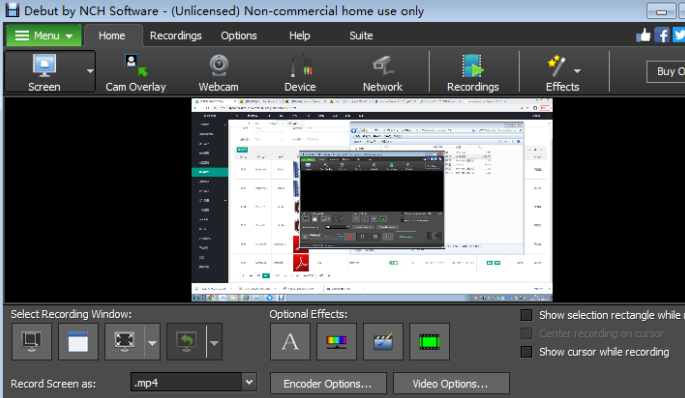The height and width of the screenshot is (398, 685).
Task: Open video watermark effect icon
Action: pos(383,342)
